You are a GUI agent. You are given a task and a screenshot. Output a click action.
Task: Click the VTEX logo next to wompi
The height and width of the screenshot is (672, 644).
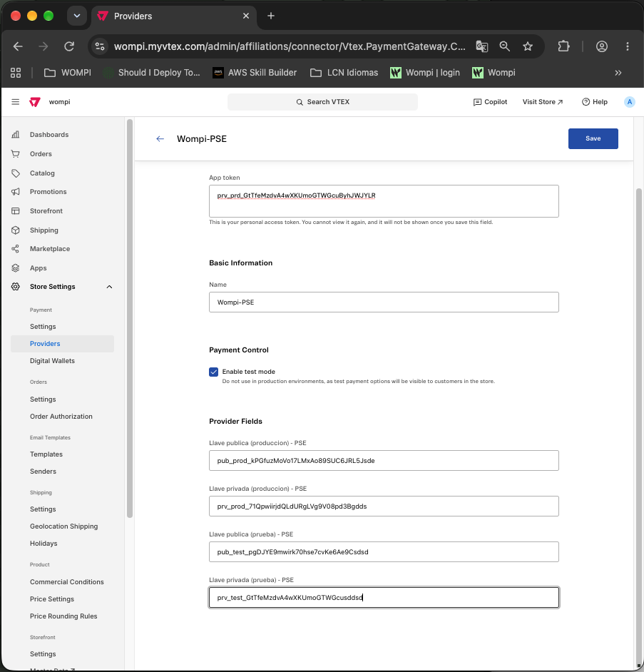[35, 102]
